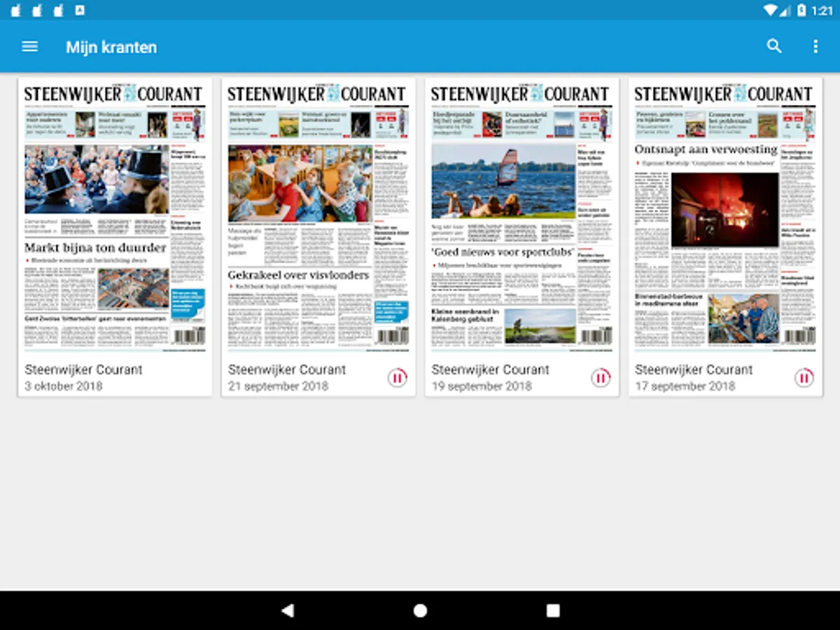Tap the headline 'Goed nieuws voor sportclubs'

503,252
